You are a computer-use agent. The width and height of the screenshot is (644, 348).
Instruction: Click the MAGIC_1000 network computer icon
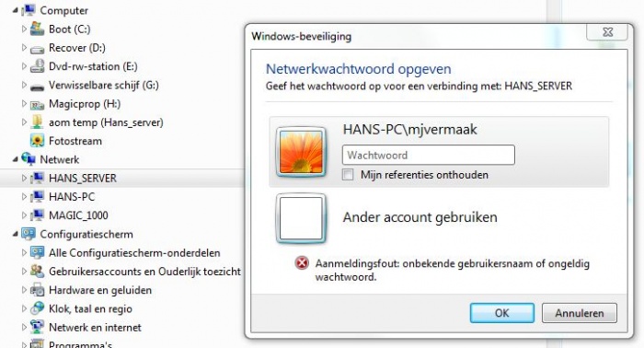pyautogui.click(x=38, y=215)
